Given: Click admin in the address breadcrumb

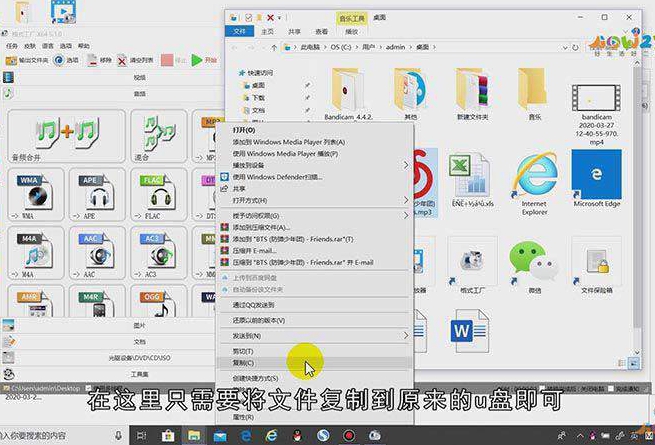Looking at the screenshot, I should (395, 47).
